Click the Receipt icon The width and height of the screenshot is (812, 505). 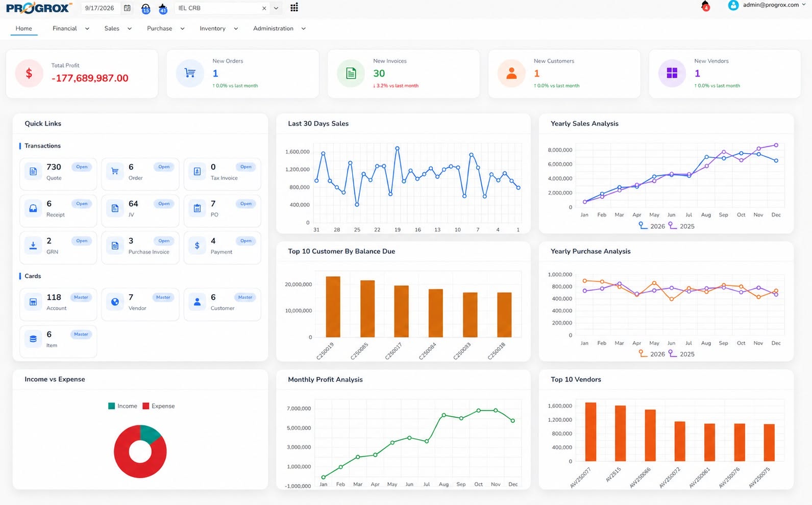point(33,208)
